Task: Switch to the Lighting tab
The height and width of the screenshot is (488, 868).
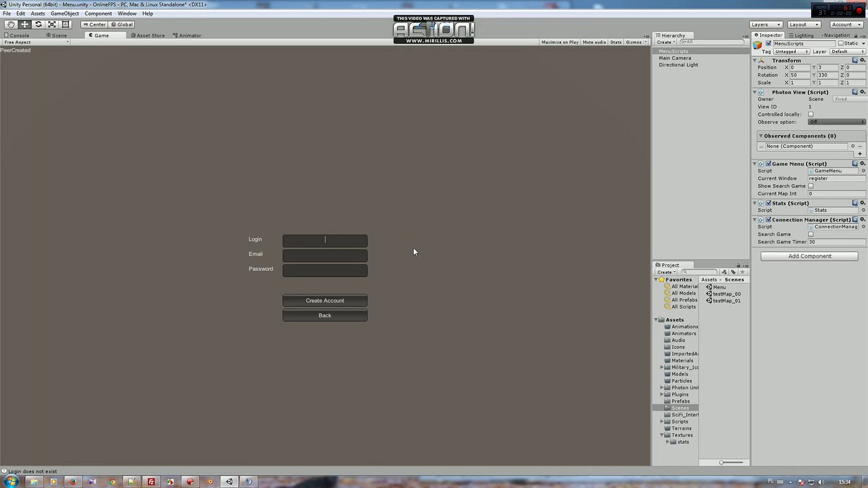Action: point(802,35)
